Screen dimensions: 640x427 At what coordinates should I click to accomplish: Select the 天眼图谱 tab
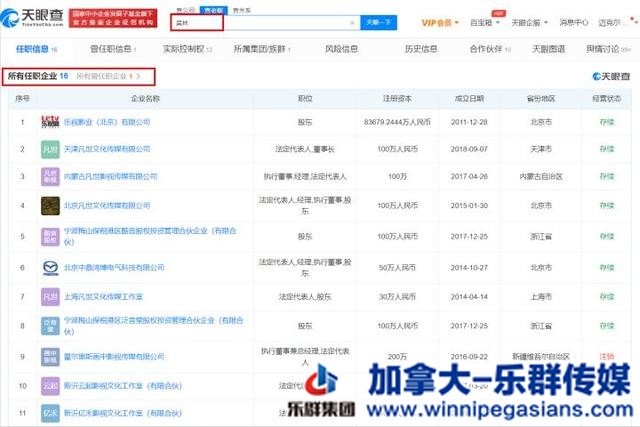[x=549, y=49]
